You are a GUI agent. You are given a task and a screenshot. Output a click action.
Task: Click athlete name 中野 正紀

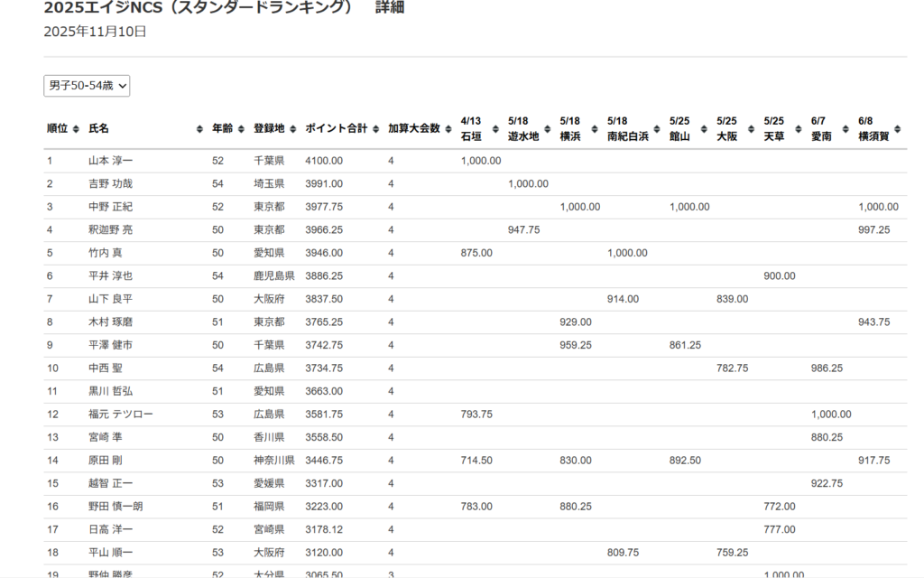click(110, 207)
